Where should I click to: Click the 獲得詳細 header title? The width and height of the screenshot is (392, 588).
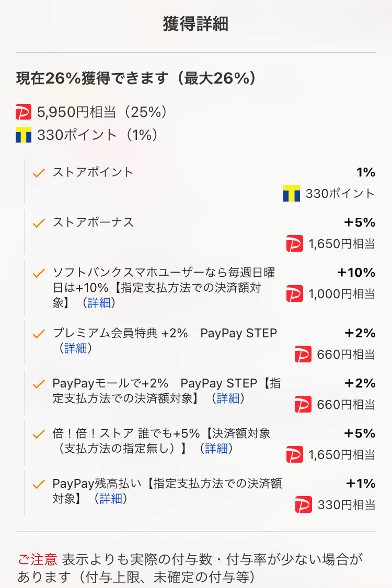click(195, 25)
